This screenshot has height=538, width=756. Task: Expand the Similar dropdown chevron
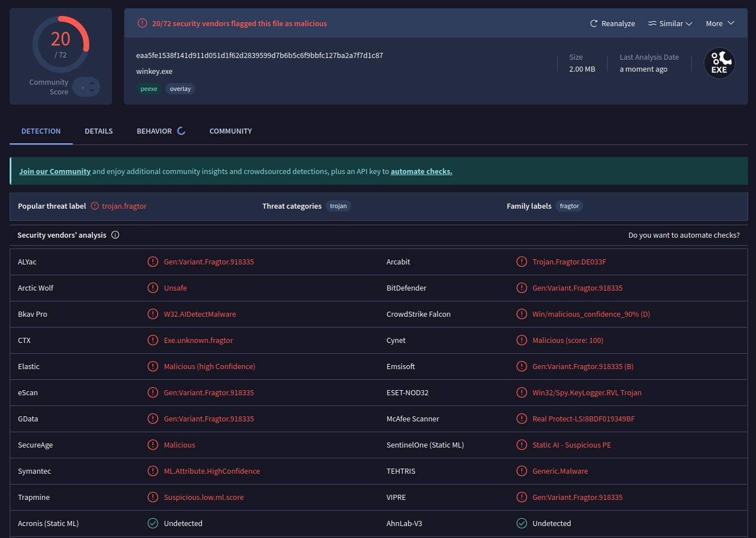click(689, 24)
